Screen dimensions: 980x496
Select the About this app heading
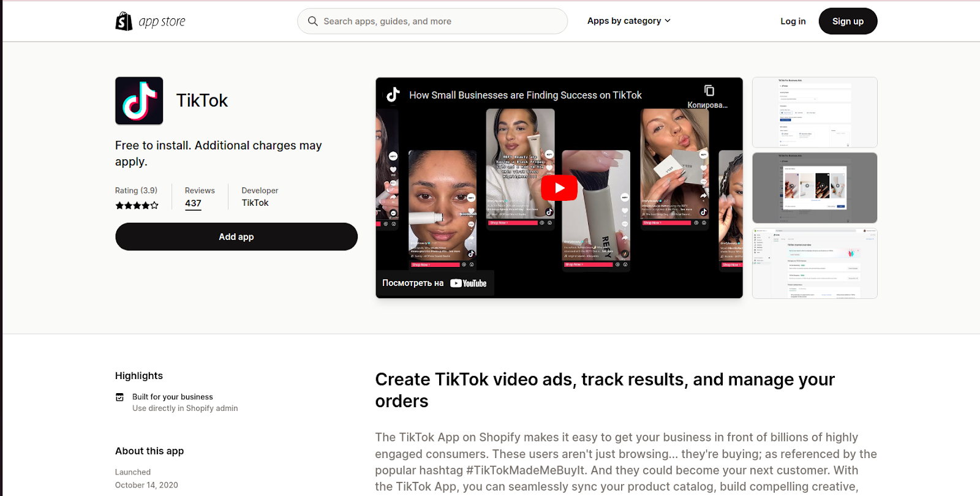[x=149, y=451]
